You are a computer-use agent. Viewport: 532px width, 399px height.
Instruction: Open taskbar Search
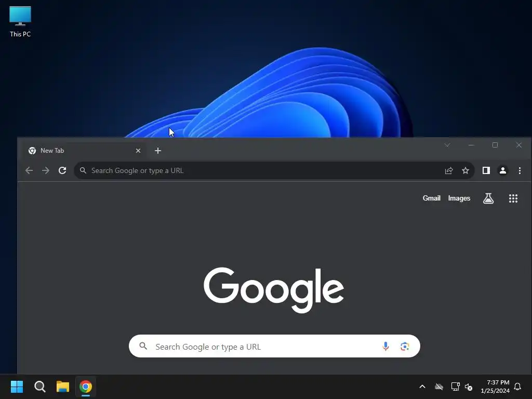39,387
